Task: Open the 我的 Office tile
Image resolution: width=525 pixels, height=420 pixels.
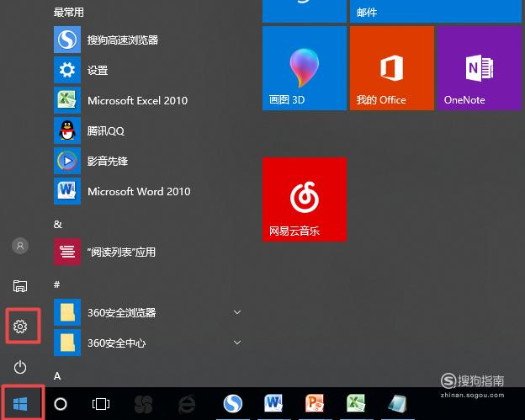Action: 392,68
